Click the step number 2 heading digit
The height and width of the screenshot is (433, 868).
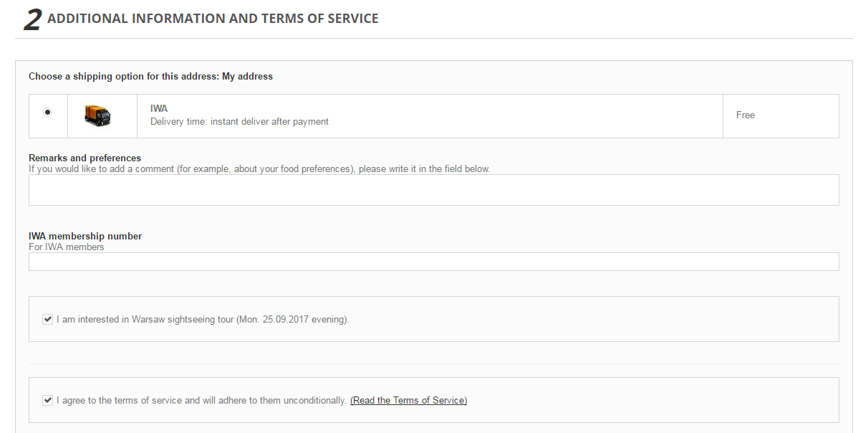tap(32, 19)
